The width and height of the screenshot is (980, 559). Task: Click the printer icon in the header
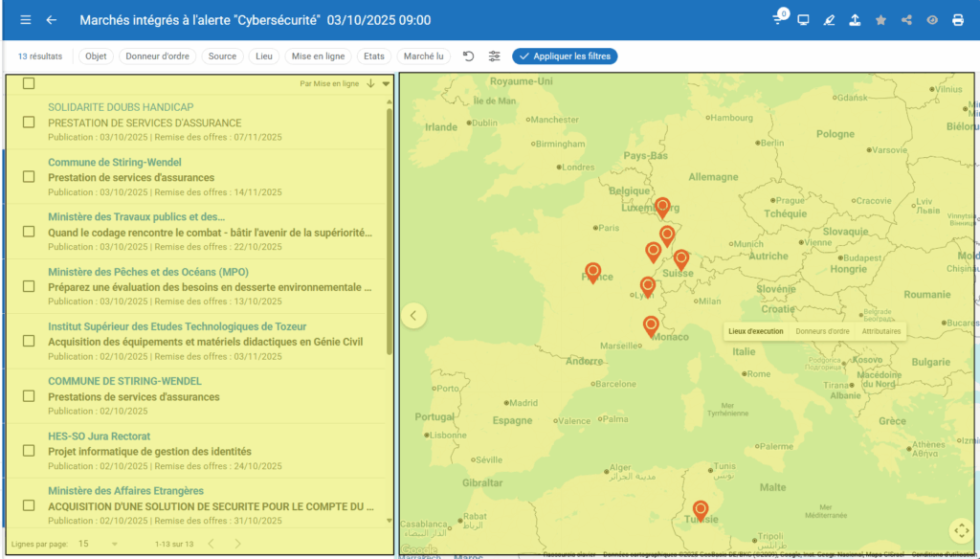click(x=958, y=20)
